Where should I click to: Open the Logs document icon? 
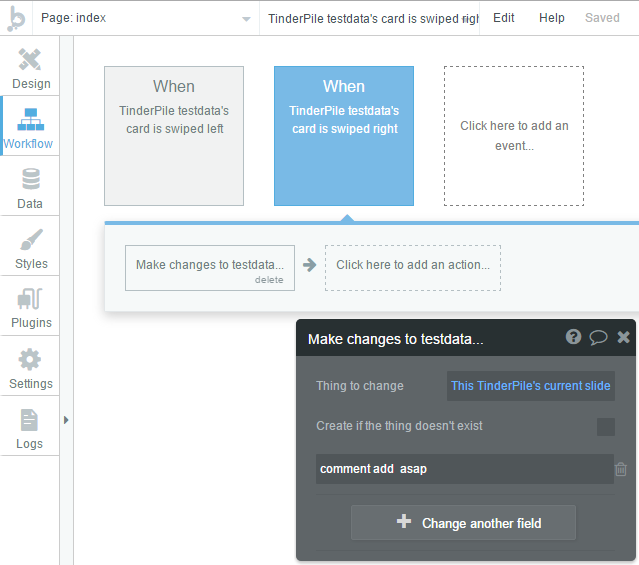[29, 420]
